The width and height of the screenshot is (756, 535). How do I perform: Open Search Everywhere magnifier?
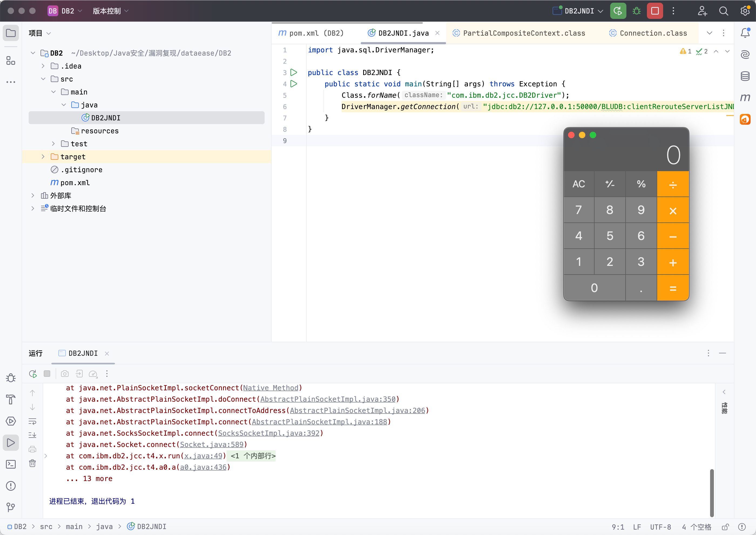[724, 11]
